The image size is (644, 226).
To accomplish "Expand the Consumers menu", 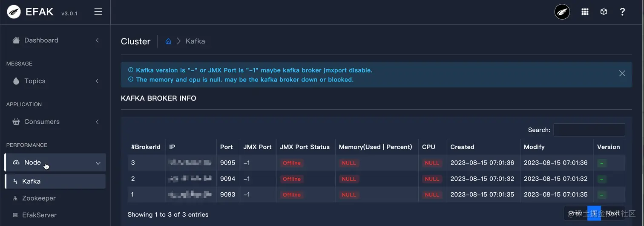I will click(x=55, y=122).
